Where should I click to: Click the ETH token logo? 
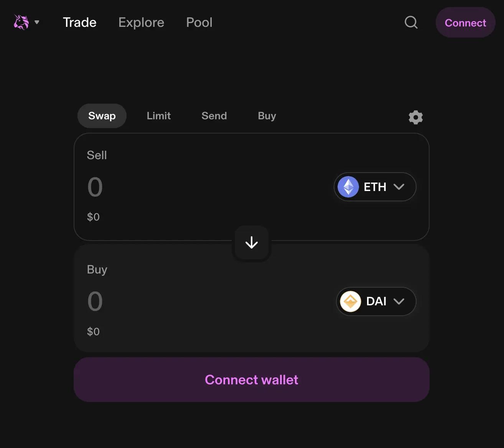(348, 187)
